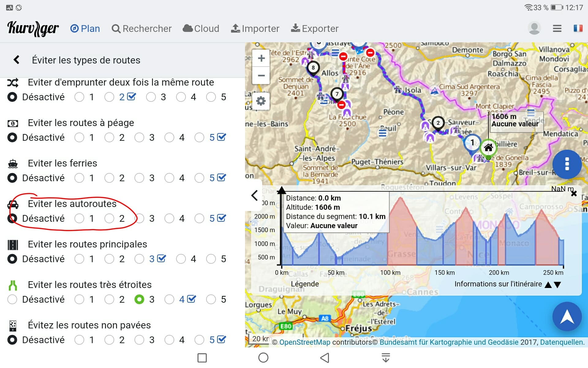Open the OpenStreetMap attribution link
Viewport: 588px width, 368px height.
[304, 342]
